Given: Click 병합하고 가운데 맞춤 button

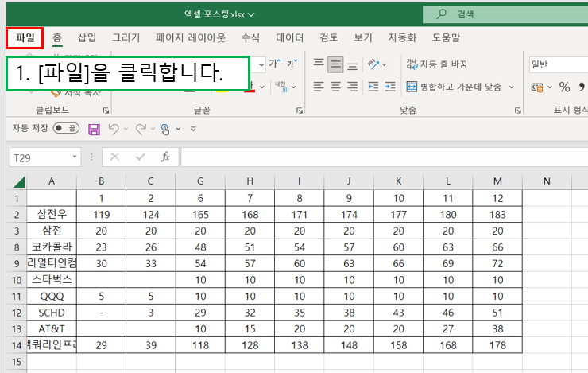Looking at the screenshot, I should click(455, 87).
